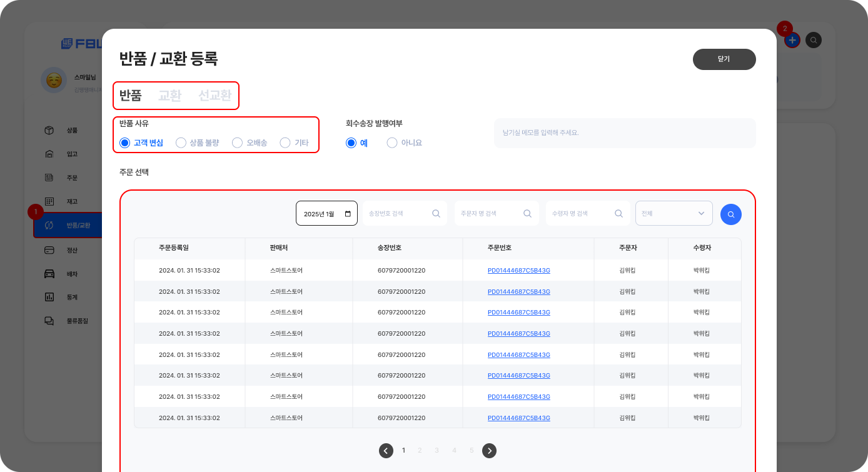Go to the previous page arrow
This screenshot has width=868, height=472.
pyautogui.click(x=386, y=450)
